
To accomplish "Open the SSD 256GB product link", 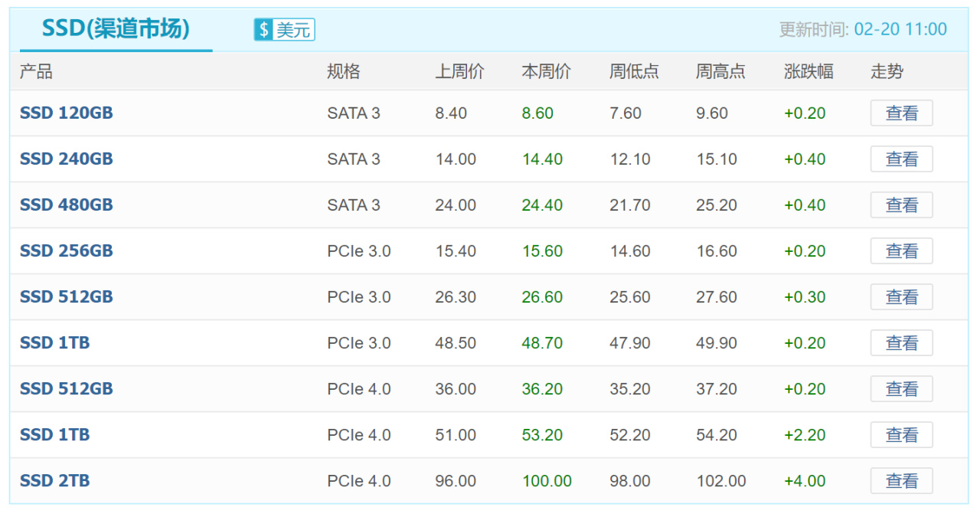I will (67, 251).
